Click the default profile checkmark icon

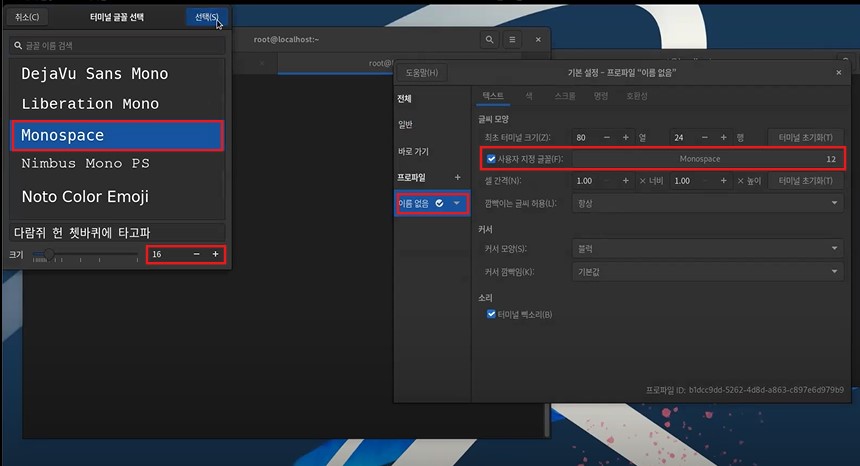click(439, 203)
